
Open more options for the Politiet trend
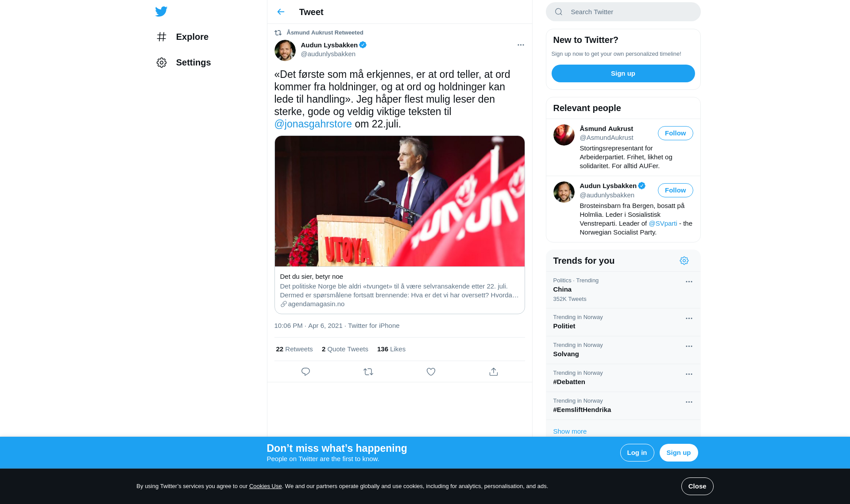689,318
